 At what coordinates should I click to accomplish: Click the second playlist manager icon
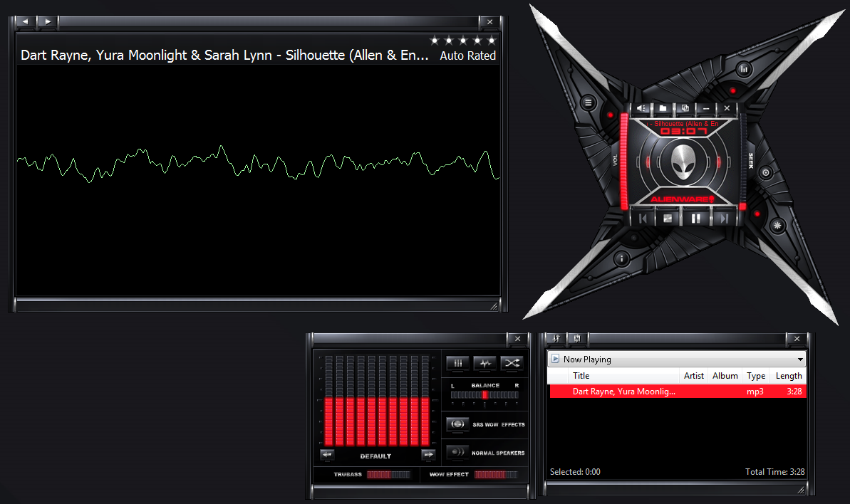(x=576, y=339)
